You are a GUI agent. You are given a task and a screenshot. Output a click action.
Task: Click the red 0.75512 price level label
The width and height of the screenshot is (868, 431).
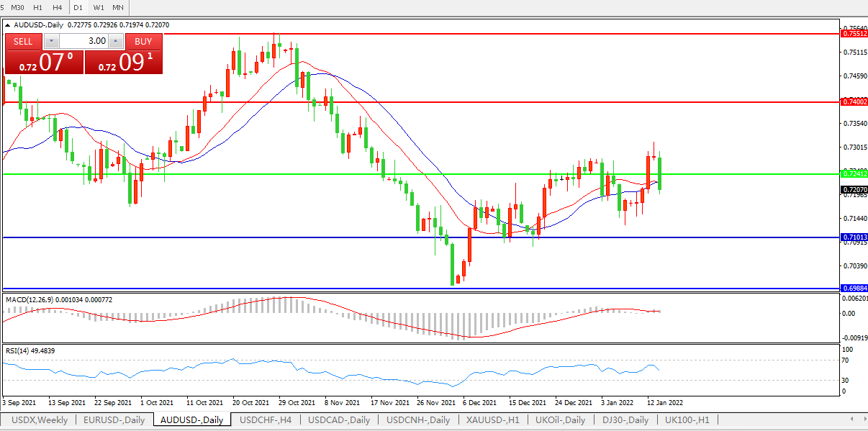pyautogui.click(x=854, y=34)
